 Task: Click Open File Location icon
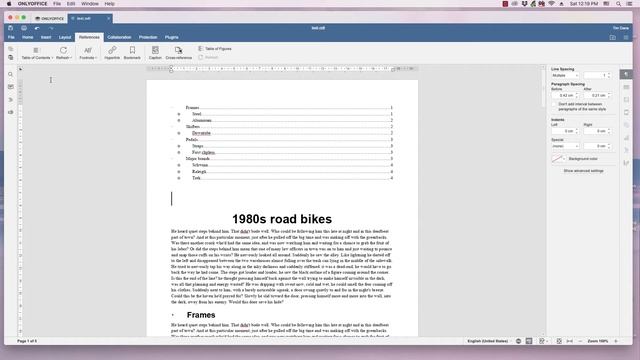pyautogui.click(x=613, y=37)
